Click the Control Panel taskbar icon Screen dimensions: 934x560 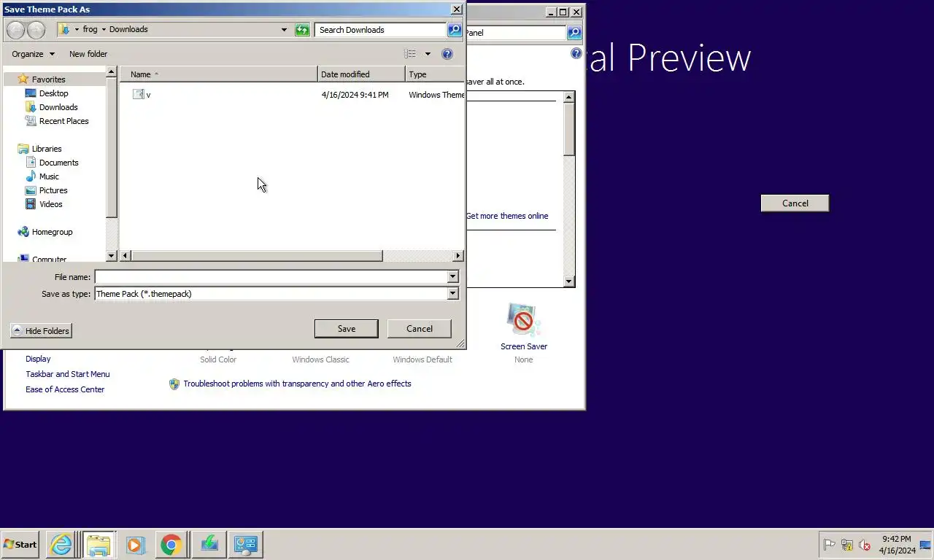tap(245, 545)
